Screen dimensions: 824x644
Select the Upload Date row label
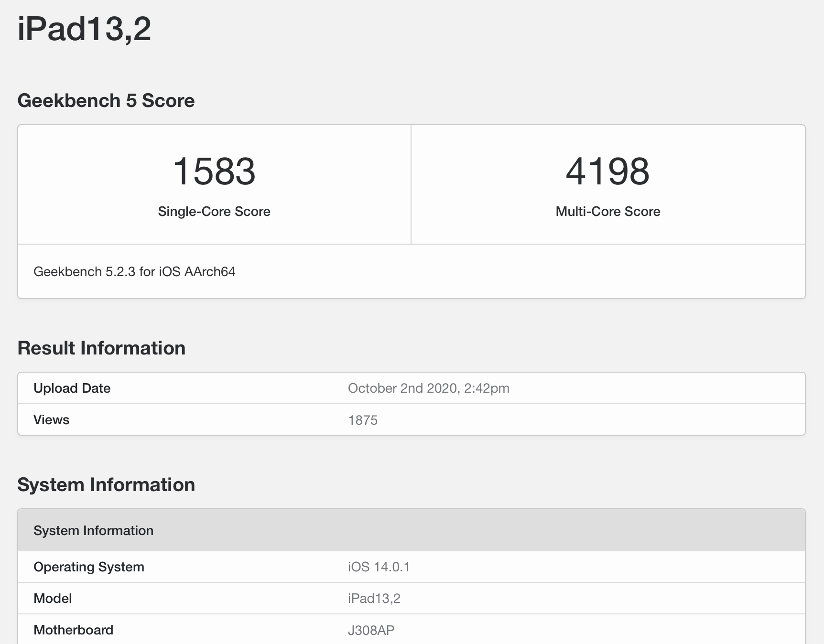[72, 388]
